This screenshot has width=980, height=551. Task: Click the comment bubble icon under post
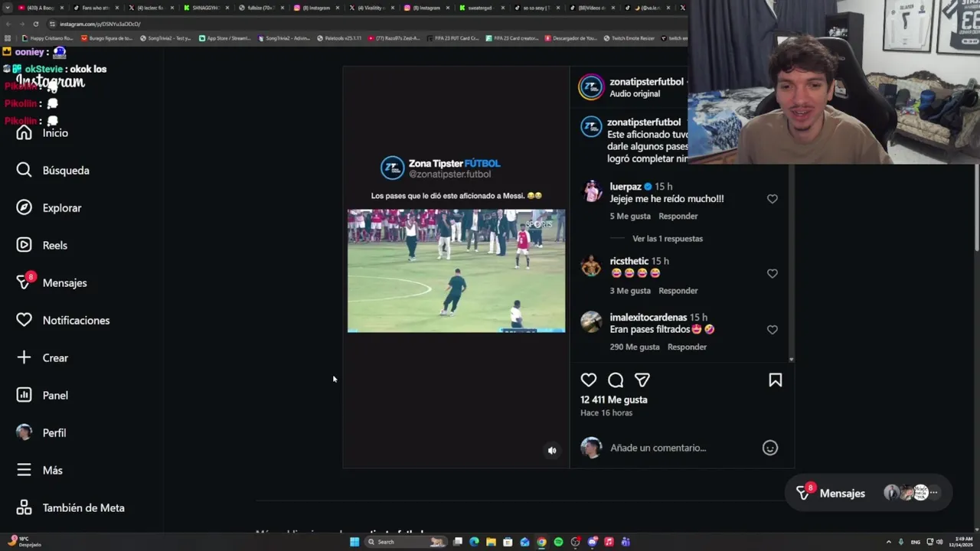click(616, 380)
